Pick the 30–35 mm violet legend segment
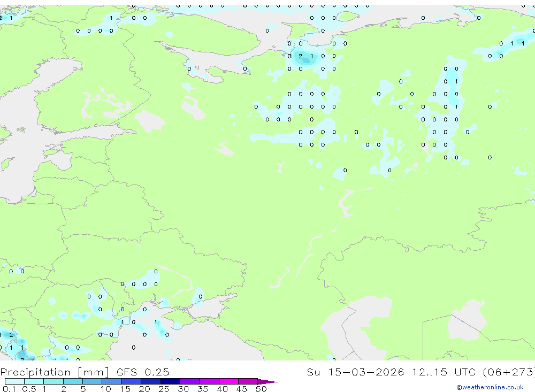The width and height of the screenshot is (535, 392). [x=190, y=381]
